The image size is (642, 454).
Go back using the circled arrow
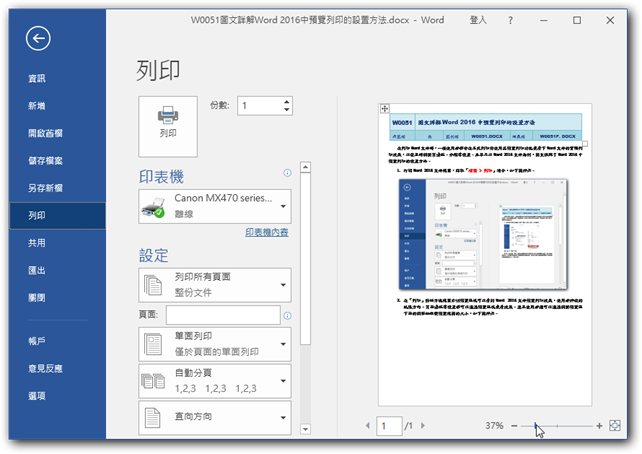38,38
